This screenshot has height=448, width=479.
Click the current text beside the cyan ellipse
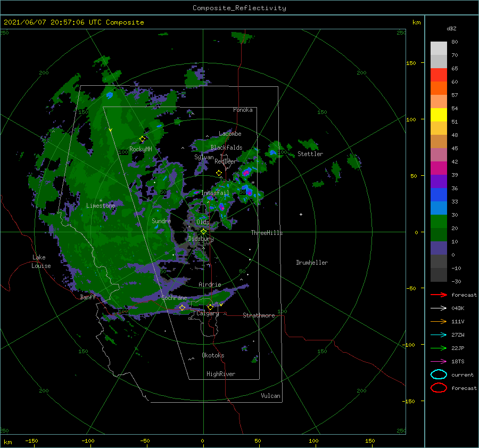pos(463,375)
